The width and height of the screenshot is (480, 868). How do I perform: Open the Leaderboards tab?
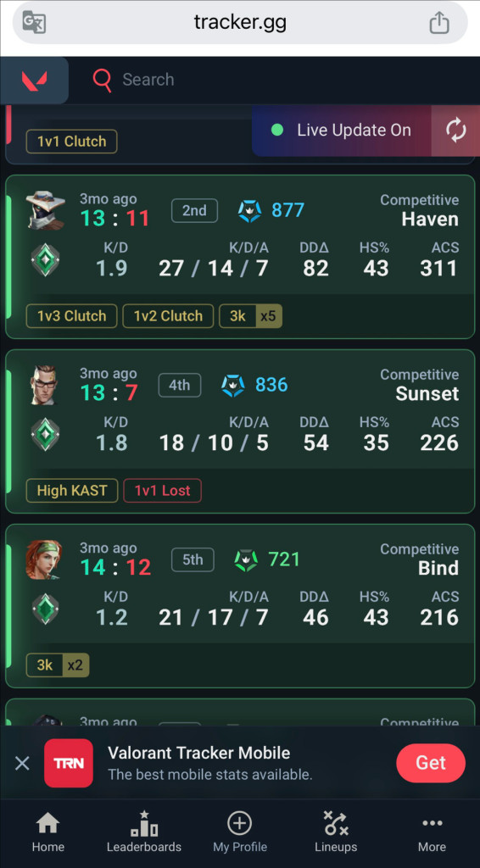click(144, 832)
